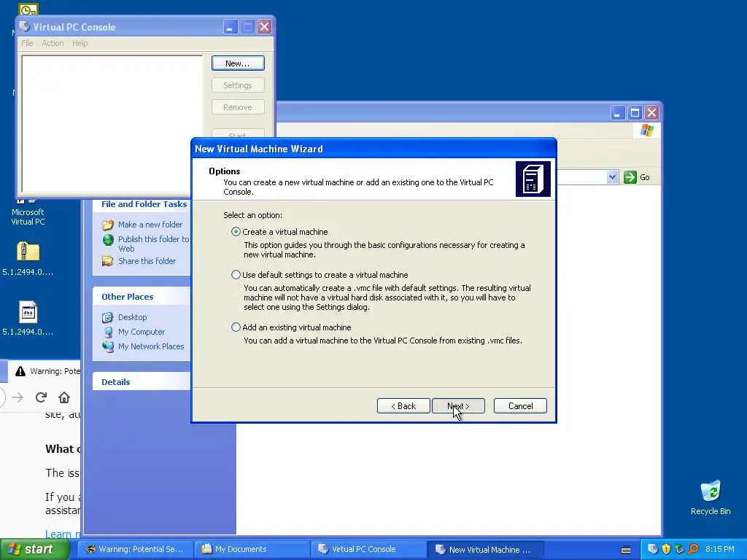The height and width of the screenshot is (560, 747).
Task: Click the Share this folder icon
Action: (108, 261)
